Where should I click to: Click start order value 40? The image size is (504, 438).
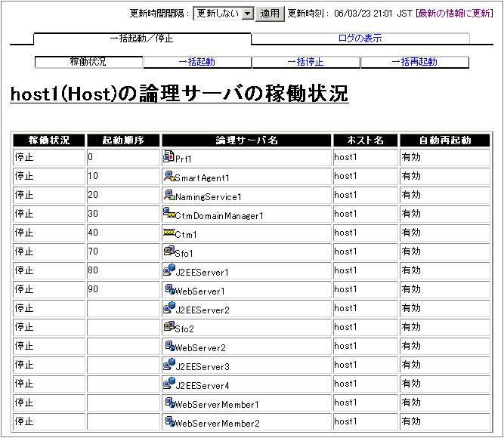pyautogui.click(x=93, y=233)
